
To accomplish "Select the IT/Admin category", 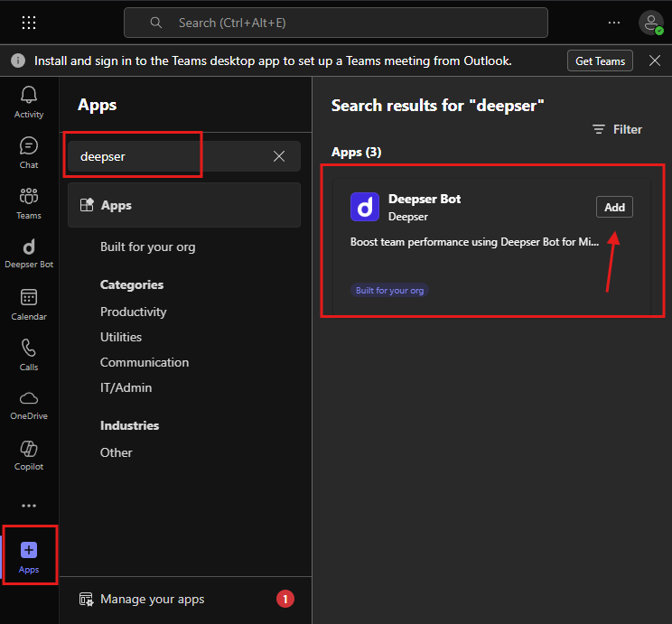I will [126, 388].
